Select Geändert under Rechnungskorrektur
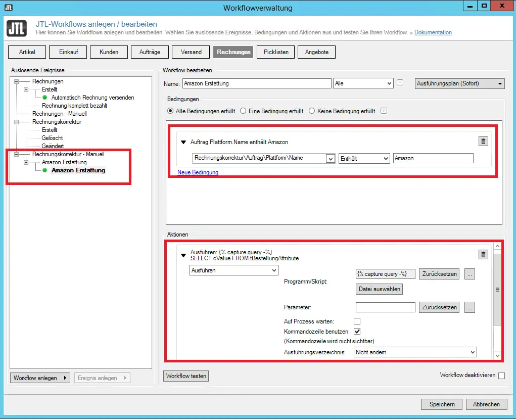The width and height of the screenshot is (516, 420). coord(53,146)
